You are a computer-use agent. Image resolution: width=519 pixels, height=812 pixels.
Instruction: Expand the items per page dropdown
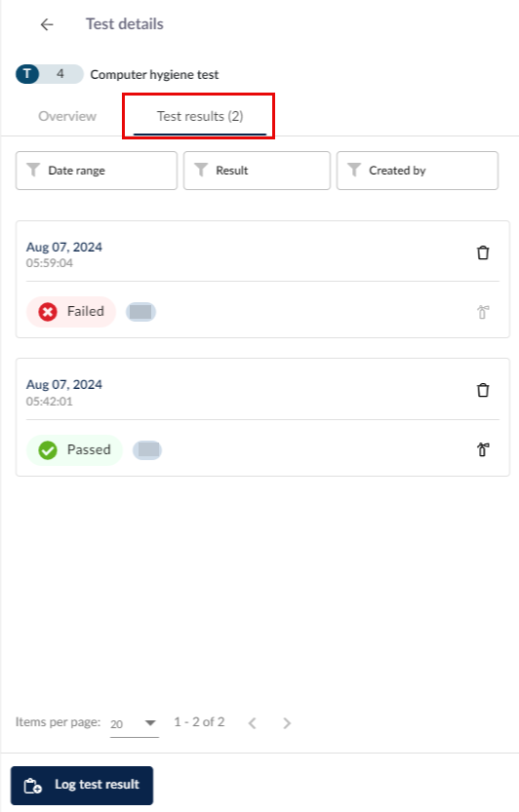pos(135,723)
